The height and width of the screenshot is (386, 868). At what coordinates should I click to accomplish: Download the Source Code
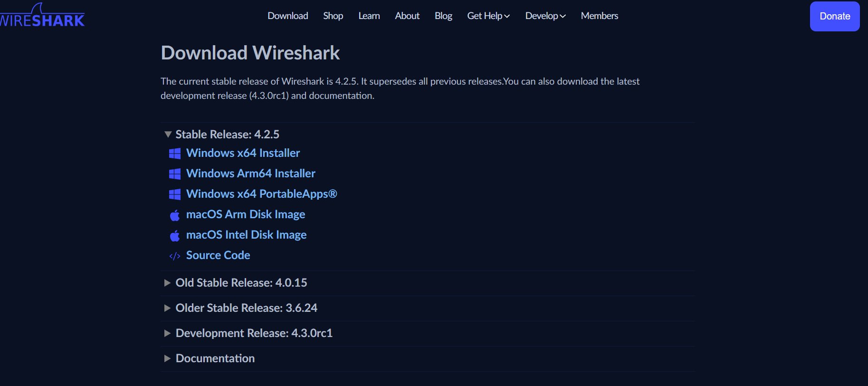tap(218, 255)
